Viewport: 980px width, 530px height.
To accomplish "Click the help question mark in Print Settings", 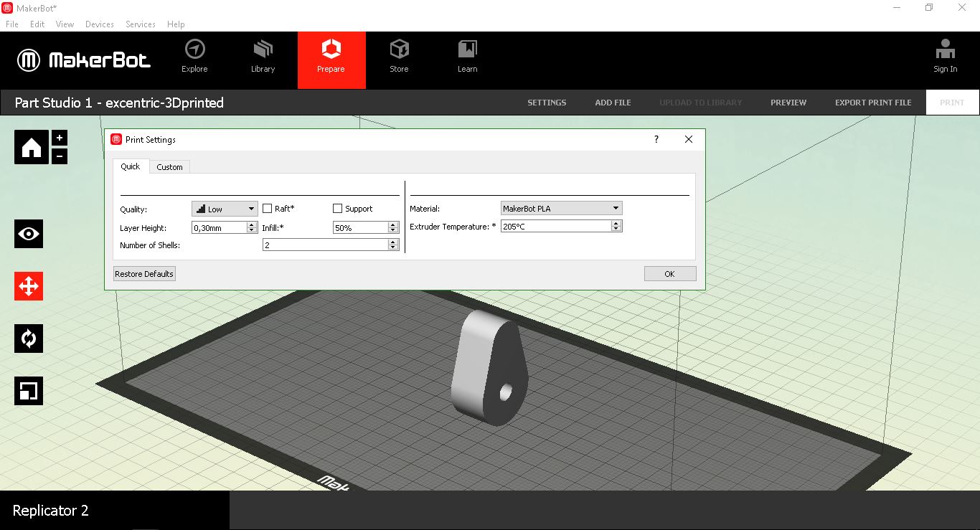I will (x=656, y=139).
